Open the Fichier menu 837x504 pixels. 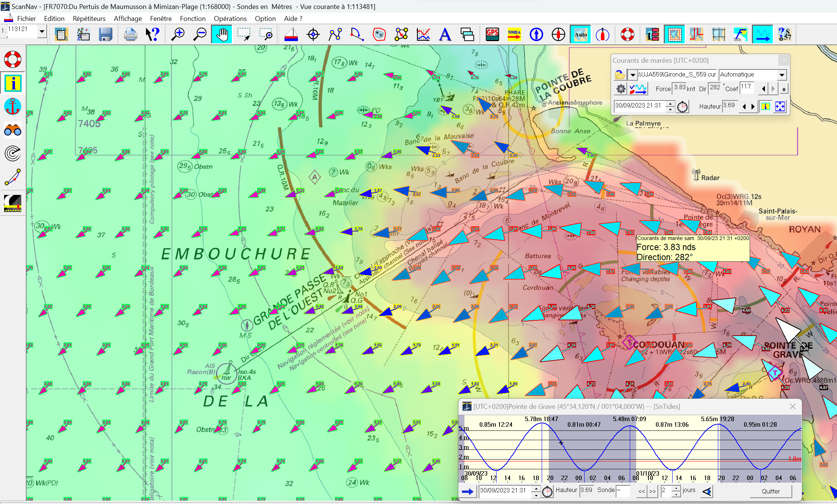[x=26, y=18]
